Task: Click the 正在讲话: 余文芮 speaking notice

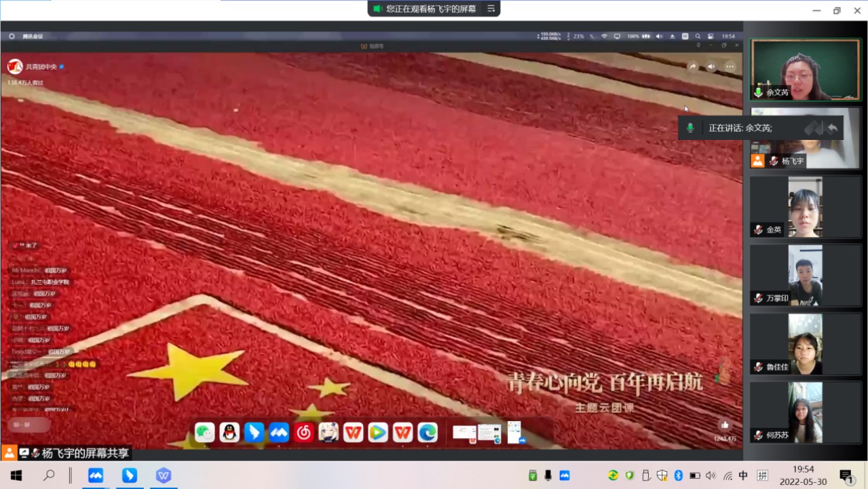Action: coord(761,128)
